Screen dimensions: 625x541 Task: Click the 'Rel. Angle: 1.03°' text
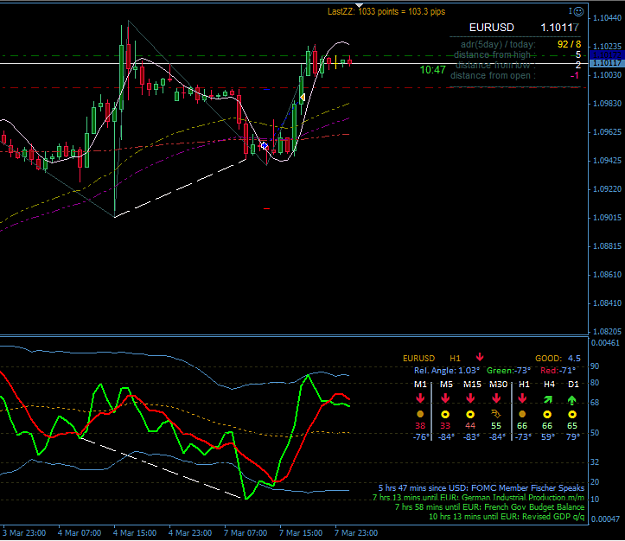pos(446,370)
